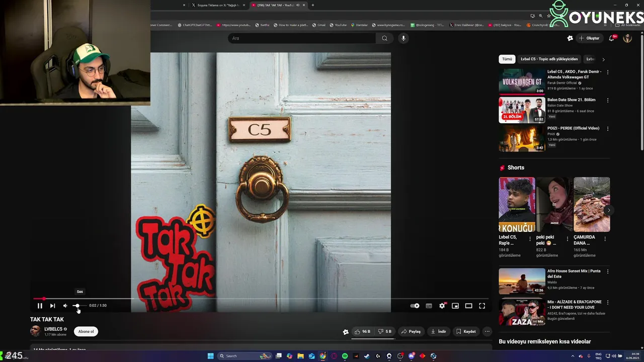Click the extension icon beside Oluştur
Viewport: 644px width, 362px height.
click(x=570, y=38)
